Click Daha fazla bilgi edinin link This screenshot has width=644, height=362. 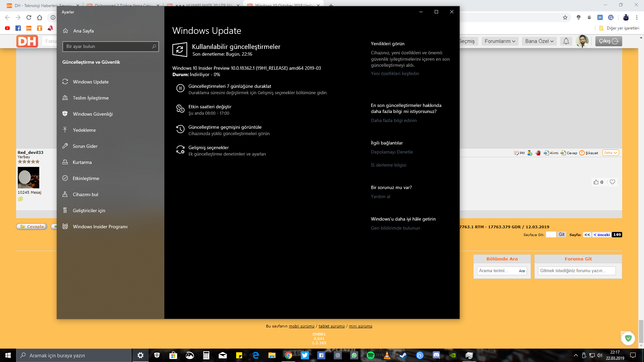[x=394, y=120]
